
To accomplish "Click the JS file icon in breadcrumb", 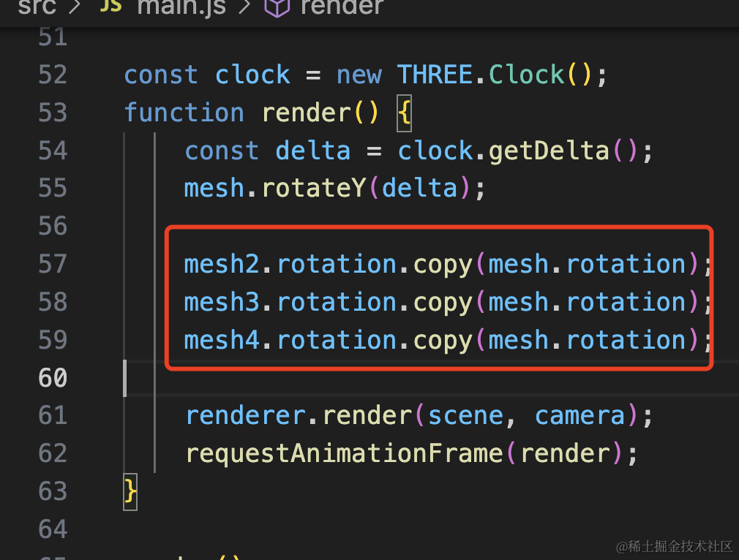I will point(110,6).
